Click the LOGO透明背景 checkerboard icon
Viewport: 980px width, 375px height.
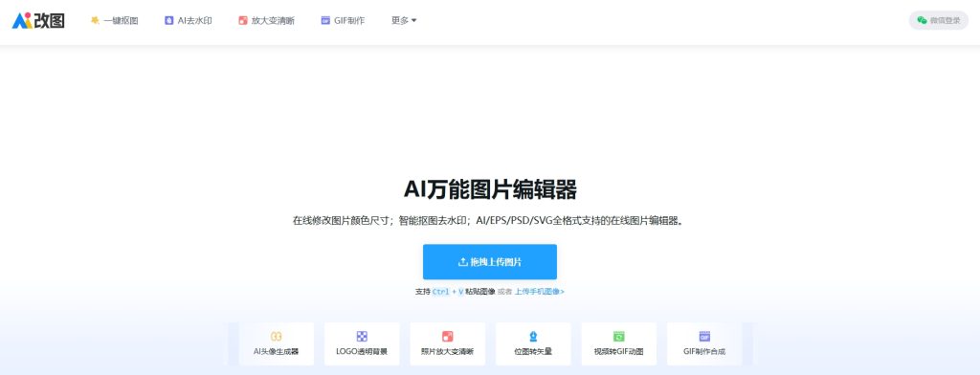pos(361,336)
